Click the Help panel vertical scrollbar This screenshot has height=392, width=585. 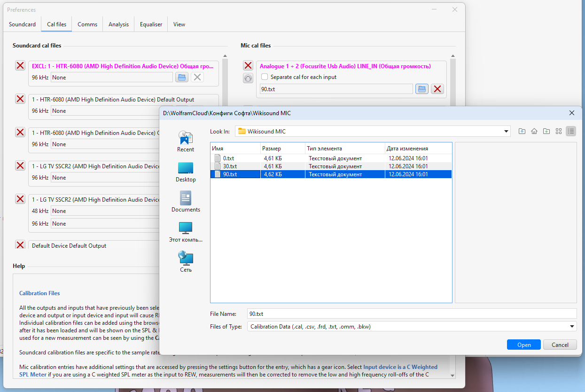click(x=452, y=324)
